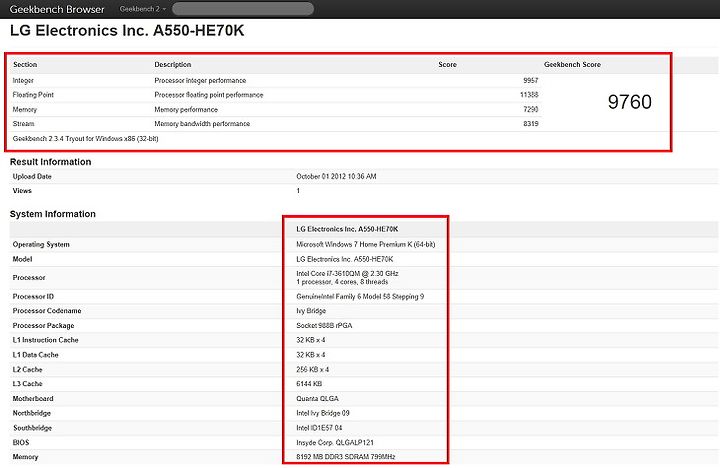
Task: Select the bold system name header 'LG Electronics Inc. A550-HE70K'
Action: pos(347,229)
